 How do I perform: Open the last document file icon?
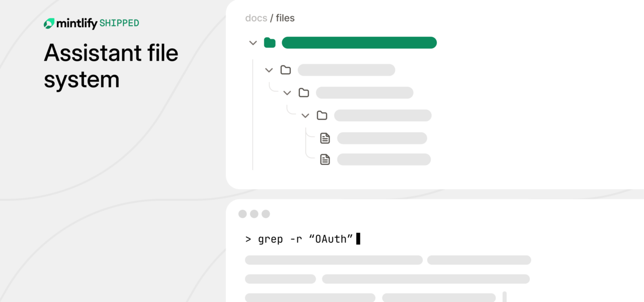coord(325,160)
